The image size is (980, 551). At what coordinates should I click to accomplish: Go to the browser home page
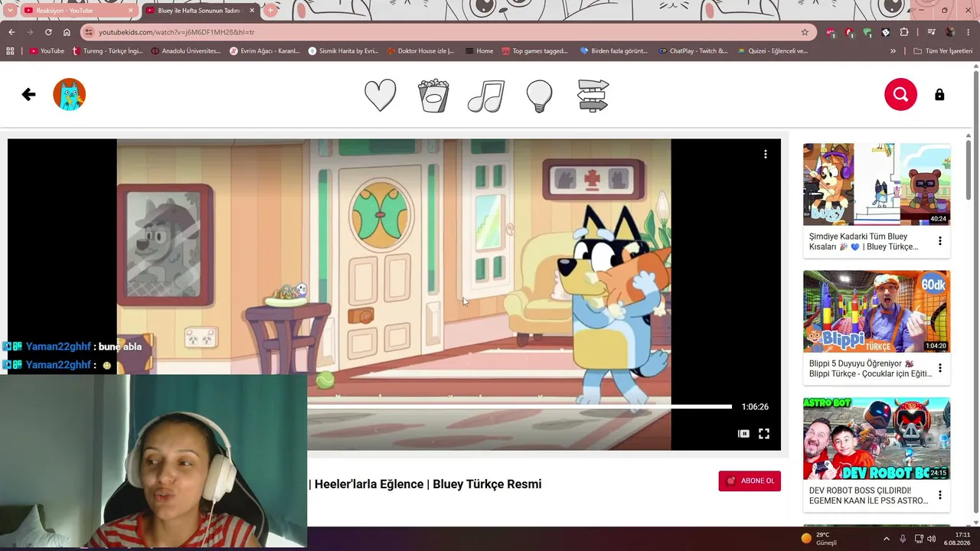point(67,32)
